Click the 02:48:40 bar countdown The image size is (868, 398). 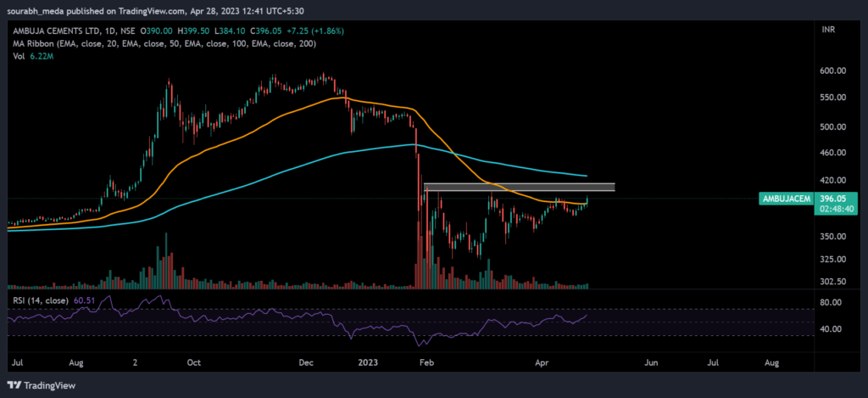pos(836,209)
